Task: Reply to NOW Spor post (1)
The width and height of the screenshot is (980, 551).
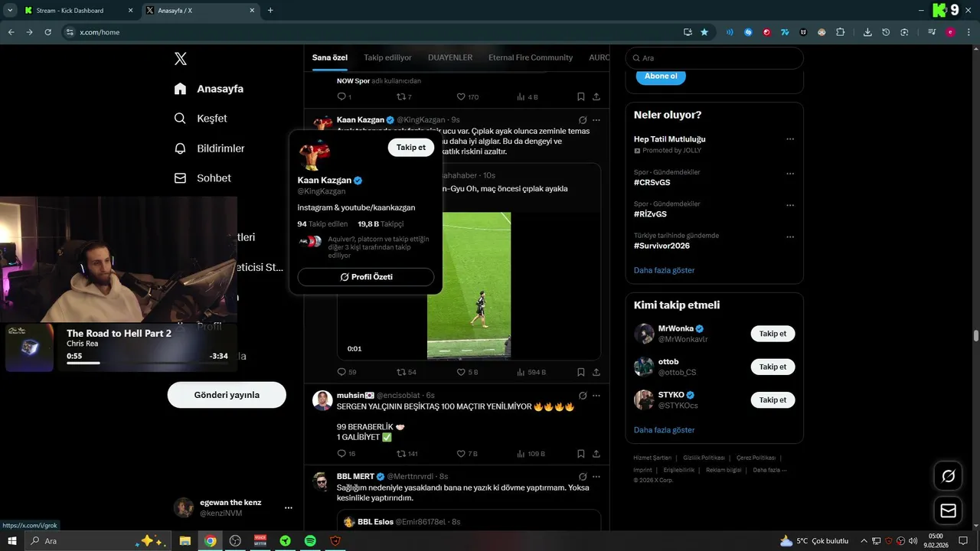Action: coord(345,97)
